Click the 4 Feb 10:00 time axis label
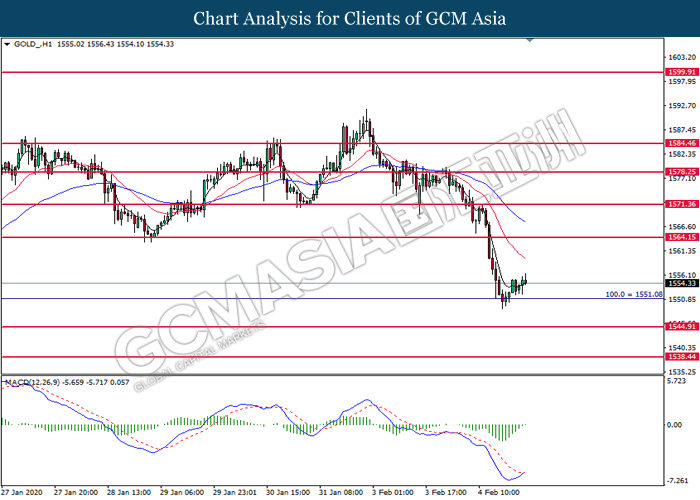 point(499,492)
